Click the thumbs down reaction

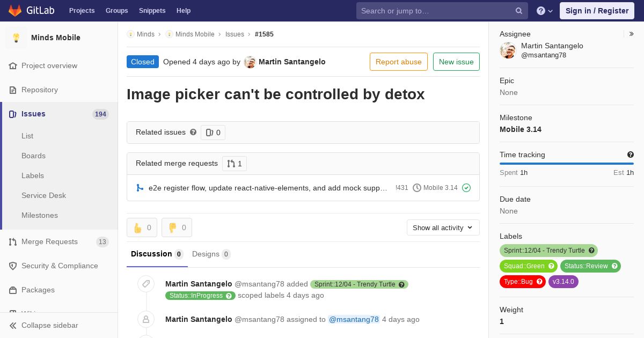point(177,227)
